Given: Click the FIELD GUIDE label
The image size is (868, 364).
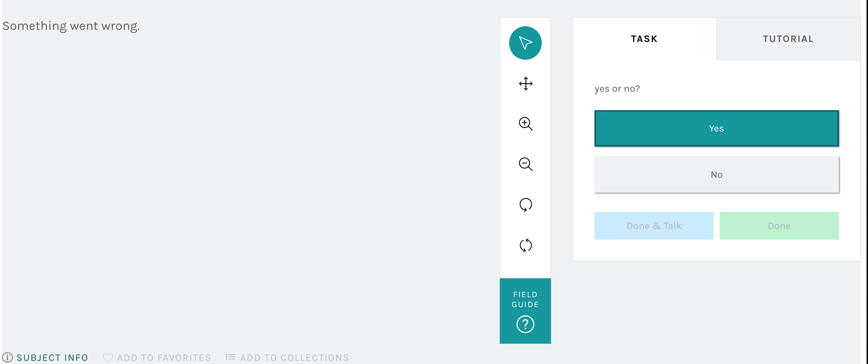Looking at the screenshot, I should (525, 299).
